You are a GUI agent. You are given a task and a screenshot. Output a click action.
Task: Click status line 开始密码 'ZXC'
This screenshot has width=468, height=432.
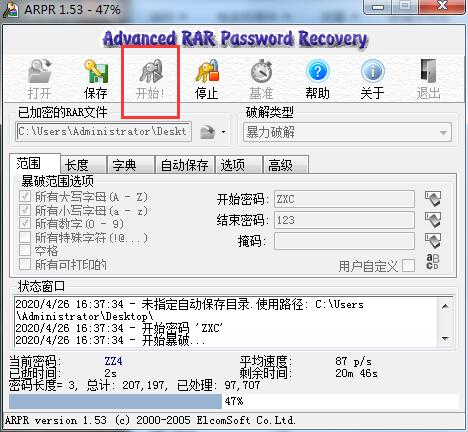[119, 328]
